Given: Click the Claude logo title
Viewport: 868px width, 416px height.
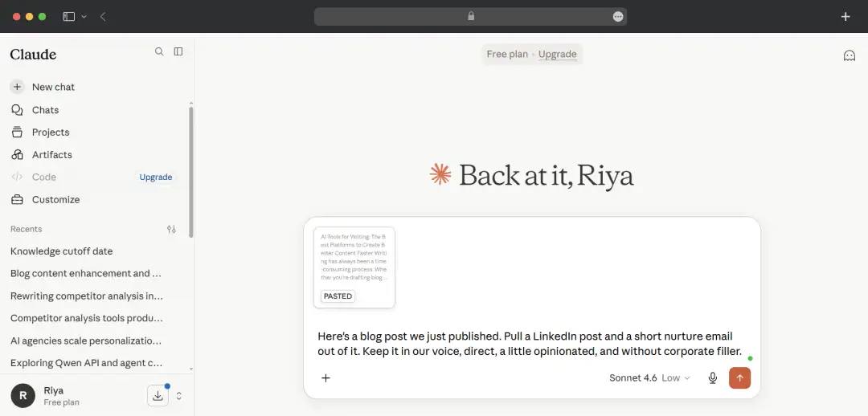Looking at the screenshot, I should click(33, 55).
